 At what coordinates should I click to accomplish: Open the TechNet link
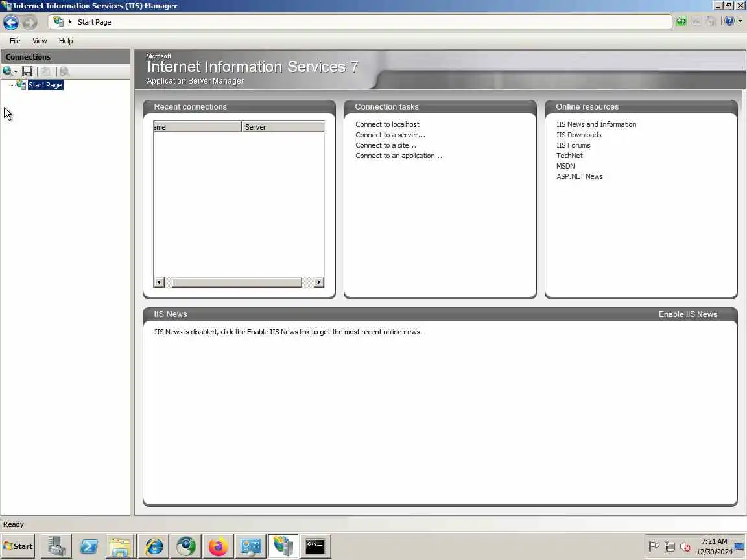click(x=569, y=156)
